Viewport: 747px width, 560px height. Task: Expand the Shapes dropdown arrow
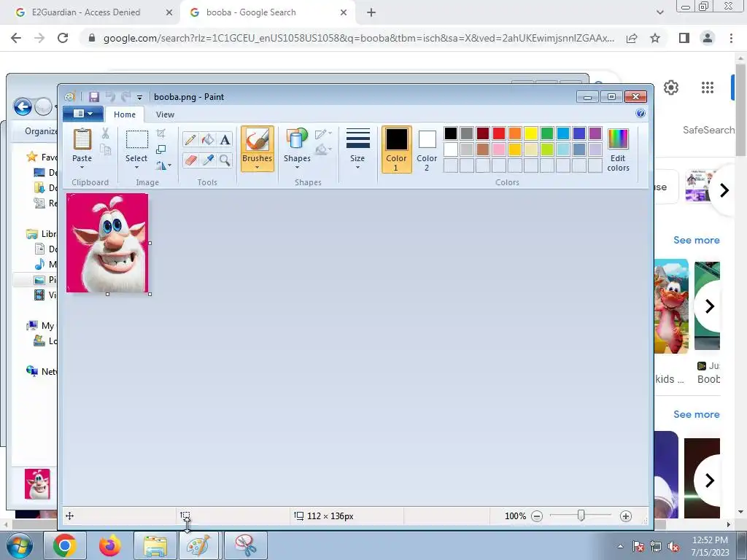coord(297,167)
